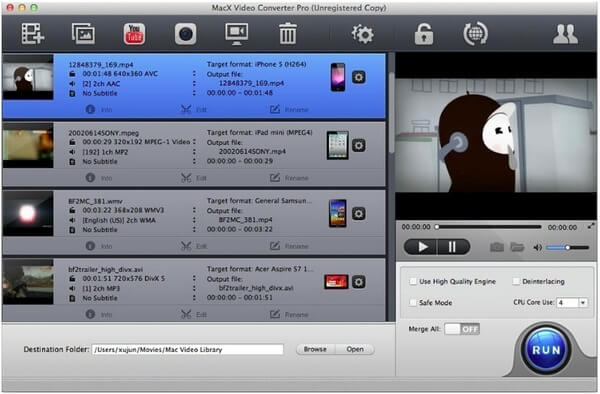
Task: Click Rename for 20020614SONY.mpeg
Action: point(289,178)
